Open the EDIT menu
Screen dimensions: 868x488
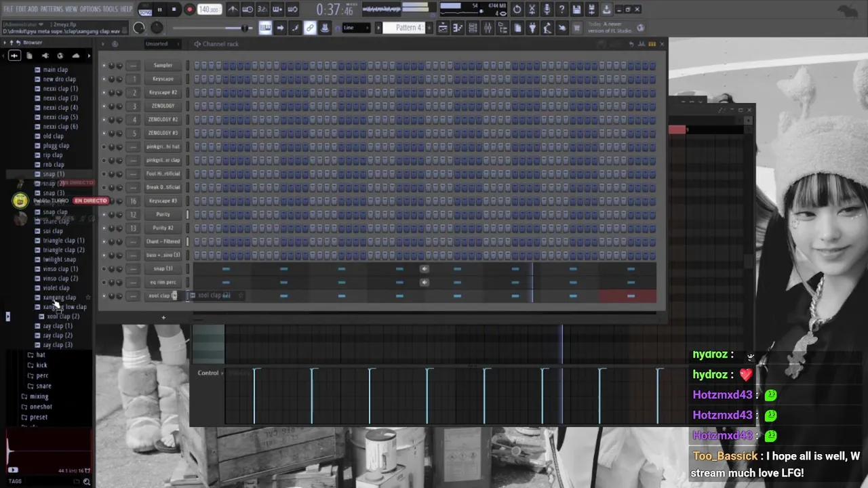coord(21,9)
